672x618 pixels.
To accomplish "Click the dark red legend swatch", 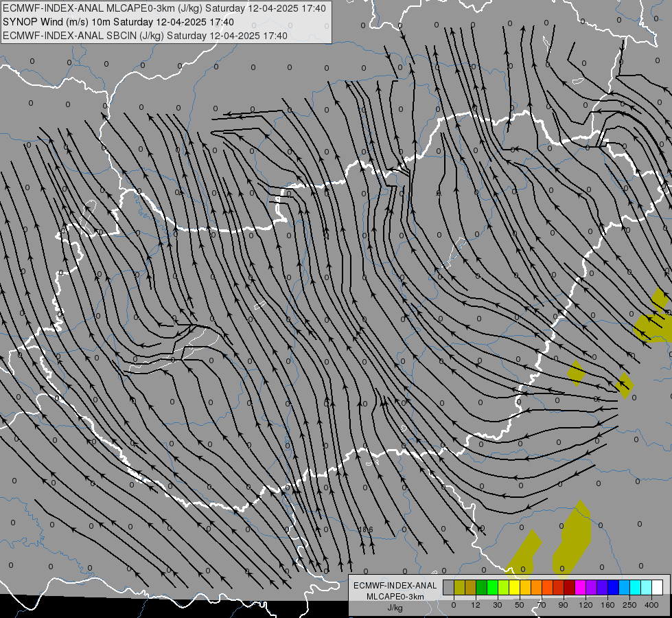I will [569, 588].
